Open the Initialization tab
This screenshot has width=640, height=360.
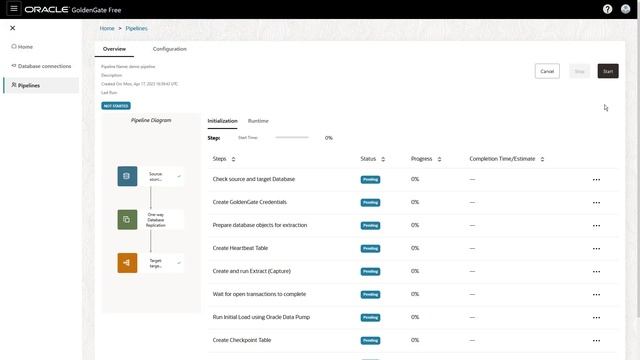tap(222, 121)
